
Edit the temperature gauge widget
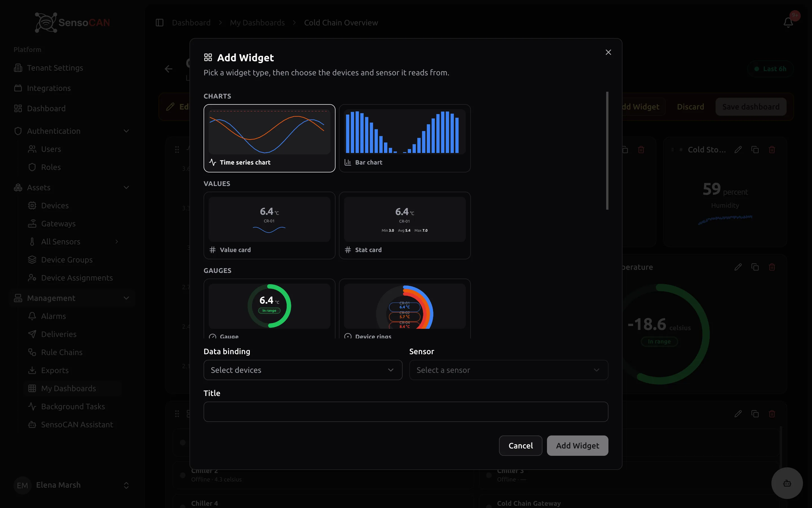pyautogui.click(x=738, y=267)
